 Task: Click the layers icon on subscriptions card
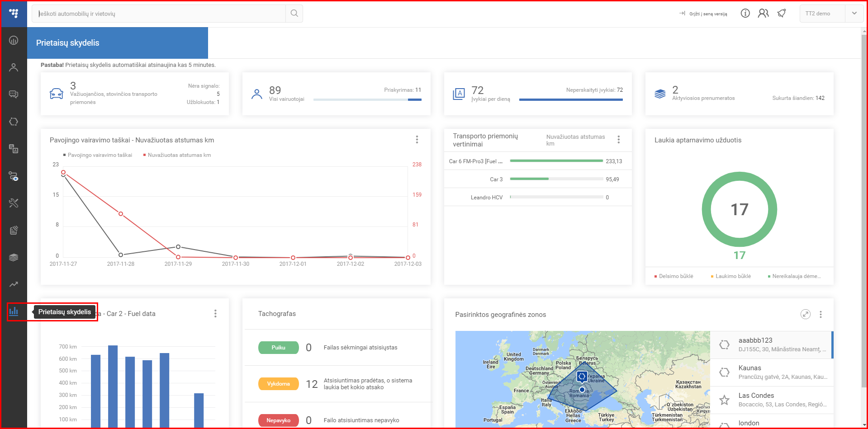coord(660,94)
